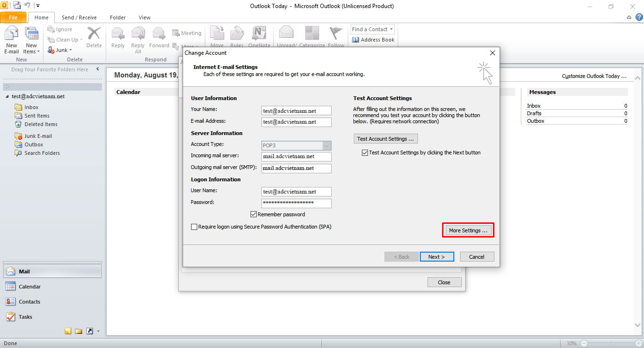Uncheck the Remember password checkbox
Image resolution: width=644 pixels, height=348 pixels.
(x=254, y=214)
